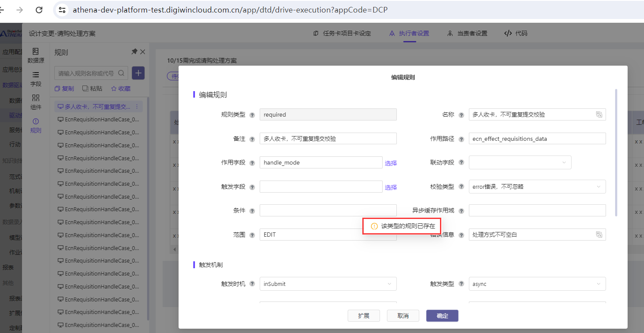644x333 pixels.
Task: Focus the 异步缓存作用域 input
Action: click(x=537, y=210)
